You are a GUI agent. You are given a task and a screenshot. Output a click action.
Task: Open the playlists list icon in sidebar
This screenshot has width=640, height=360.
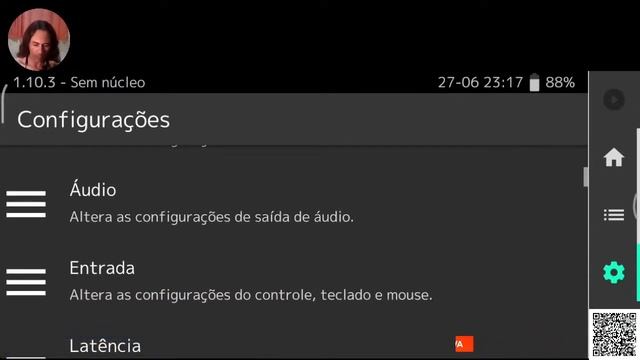tap(613, 215)
